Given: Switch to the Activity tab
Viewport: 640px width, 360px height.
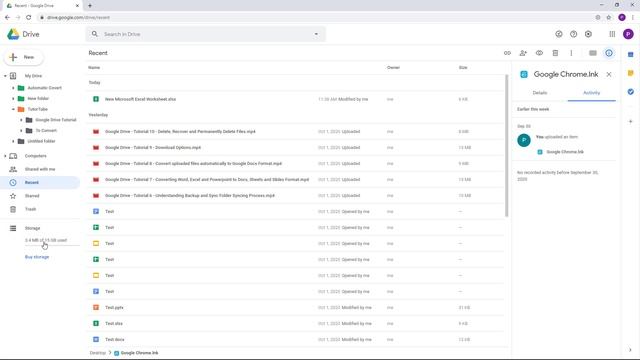Looking at the screenshot, I should [x=591, y=93].
